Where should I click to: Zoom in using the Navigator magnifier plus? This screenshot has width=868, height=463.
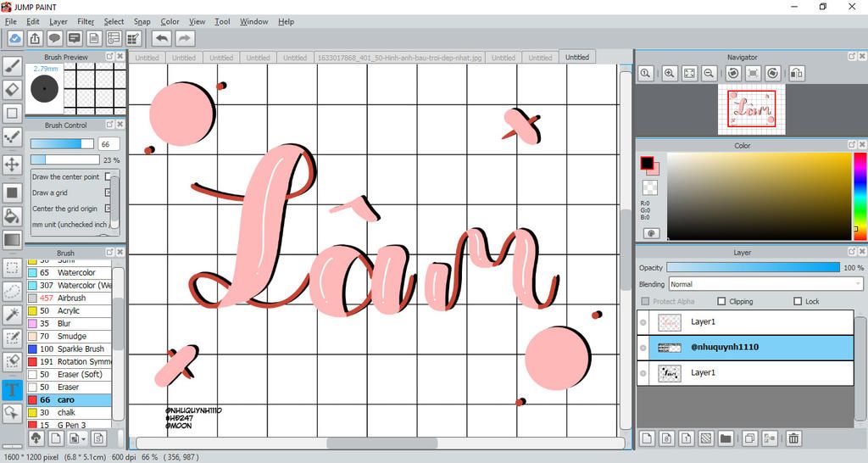point(670,73)
